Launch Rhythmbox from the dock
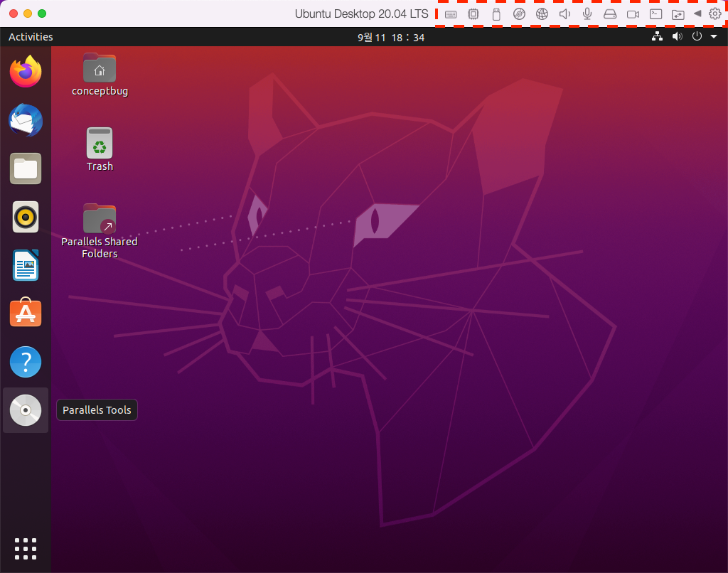 tap(26, 217)
